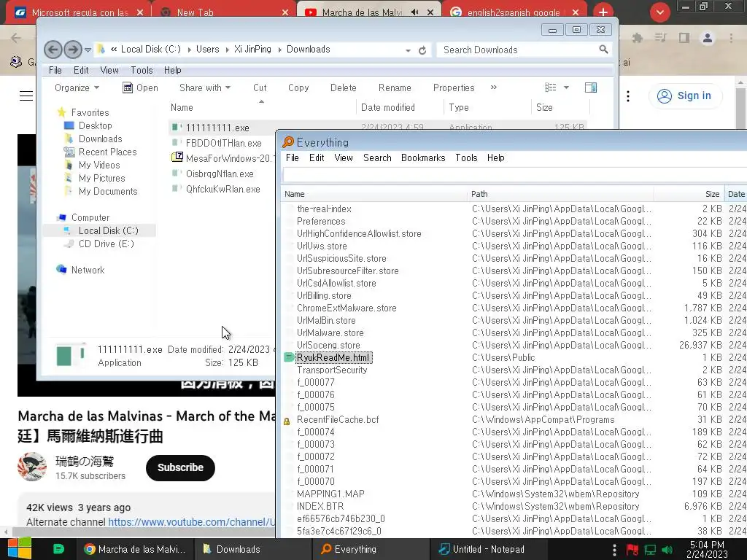Click the red flag tray icon
This screenshot has height=560, width=747.
click(x=632, y=550)
